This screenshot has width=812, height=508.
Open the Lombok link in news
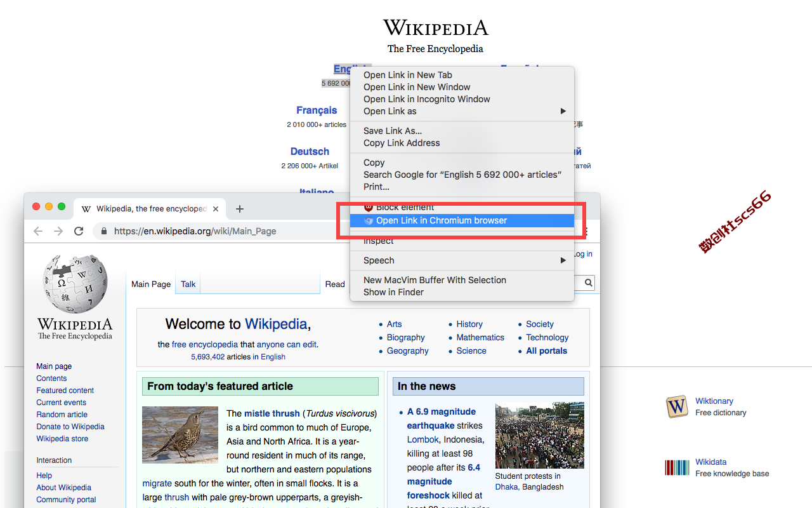(423, 439)
